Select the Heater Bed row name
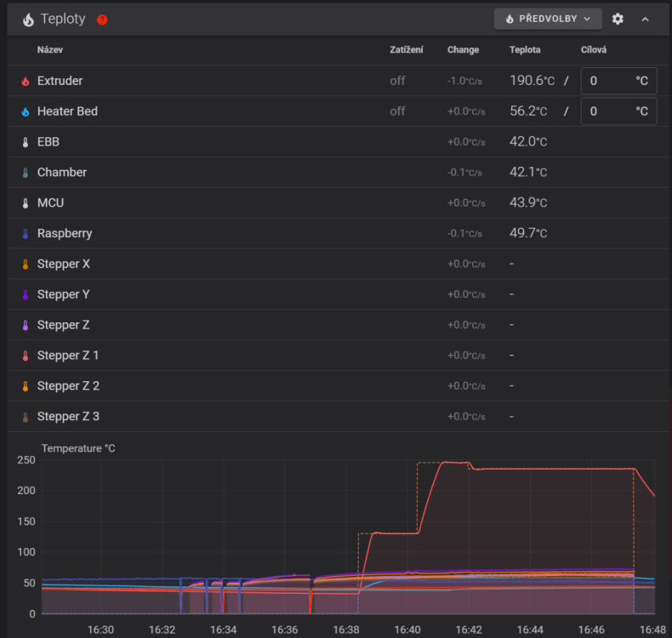672x638 pixels. pos(67,111)
